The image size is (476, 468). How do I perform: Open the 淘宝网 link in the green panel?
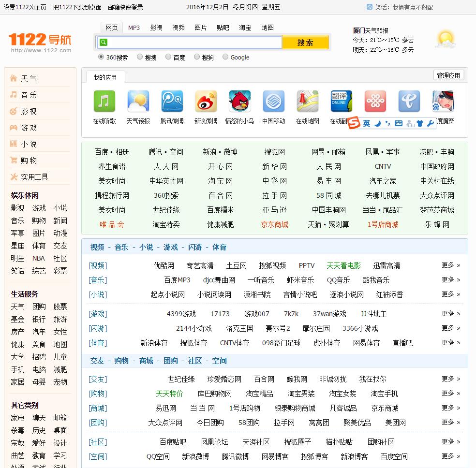(221, 181)
